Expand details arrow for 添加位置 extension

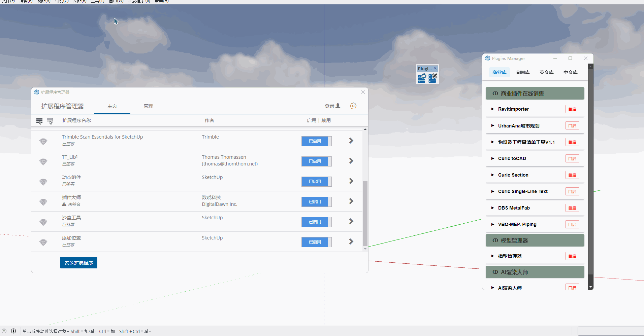click(351, 241)
